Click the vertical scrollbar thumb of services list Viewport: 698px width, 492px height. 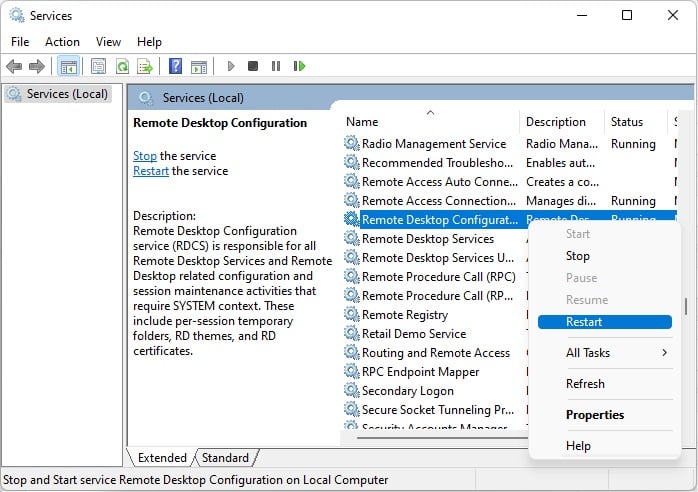686,306
